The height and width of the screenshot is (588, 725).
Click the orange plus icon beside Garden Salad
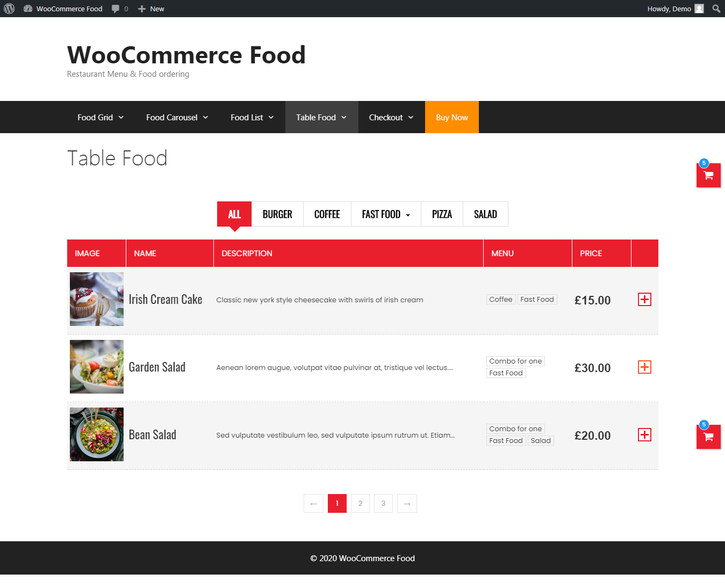coord(644,367)
